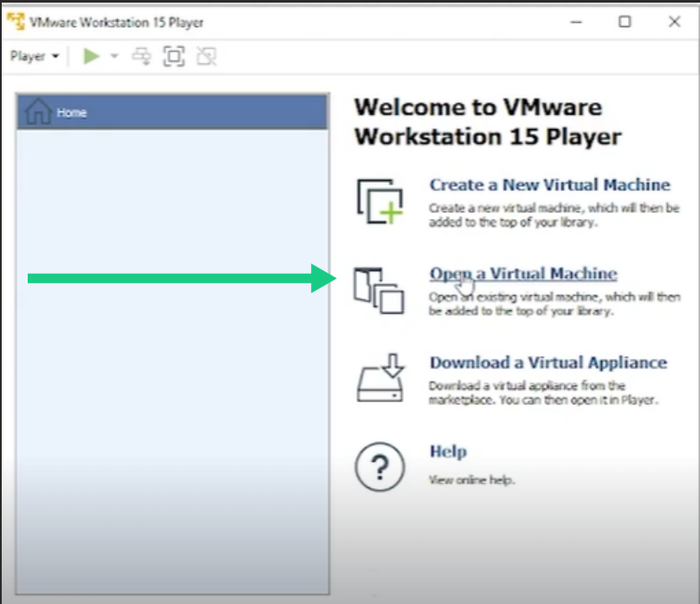This screenshot has width=700, height=604.
Task: Click the VMware logo in the title bar
Action: tap(16, 22)
